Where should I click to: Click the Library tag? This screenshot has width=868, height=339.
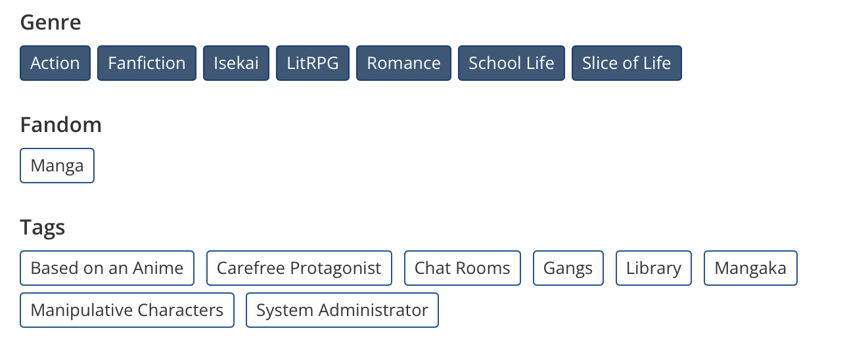(x=653, y=268)
